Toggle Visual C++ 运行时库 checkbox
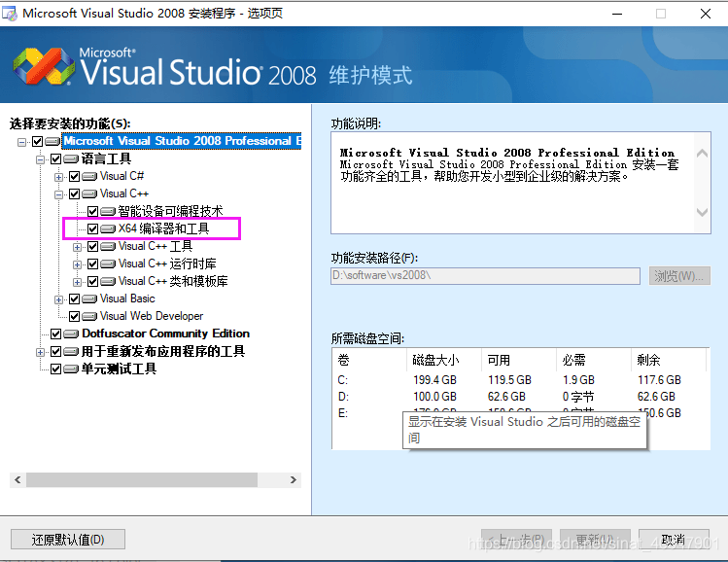The image size is (728, 562). [93, 264]
